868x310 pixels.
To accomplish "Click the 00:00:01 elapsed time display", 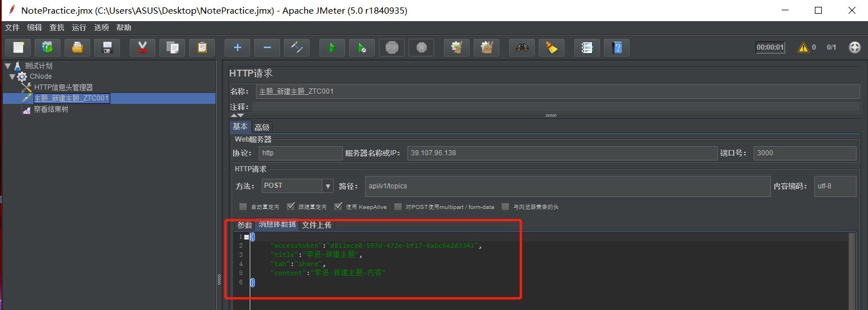I will [x=770, y=47].
